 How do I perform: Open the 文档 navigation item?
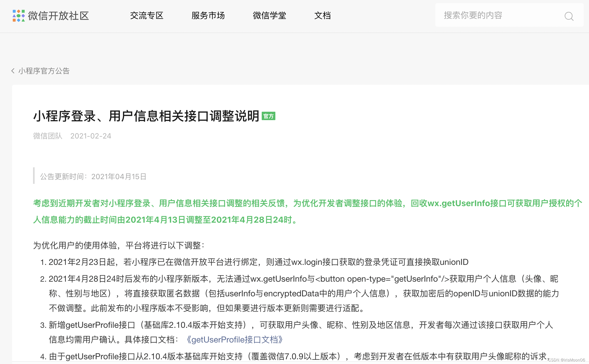point(322,16)
